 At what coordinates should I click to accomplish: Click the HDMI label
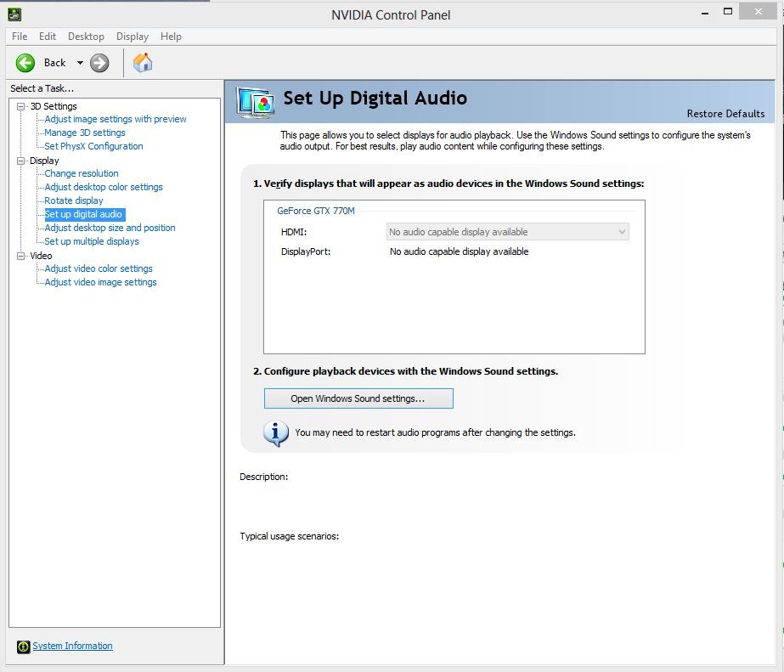coord(294,232)
